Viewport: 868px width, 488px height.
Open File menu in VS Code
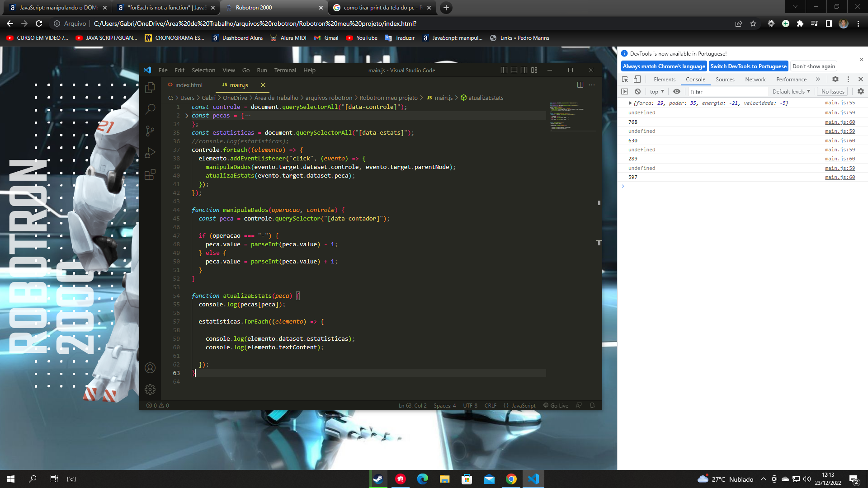tap(163, 70)
